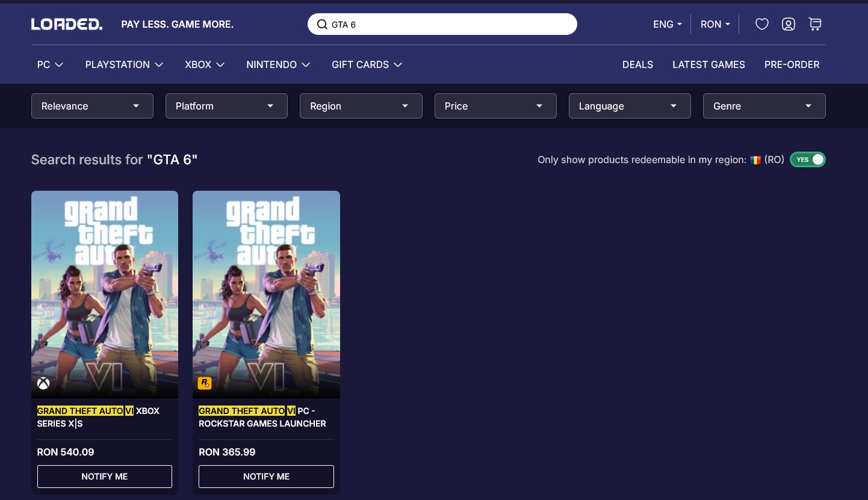Open the Relevance sort dropdown
The image size is (868, 500).
click(92, 106)
